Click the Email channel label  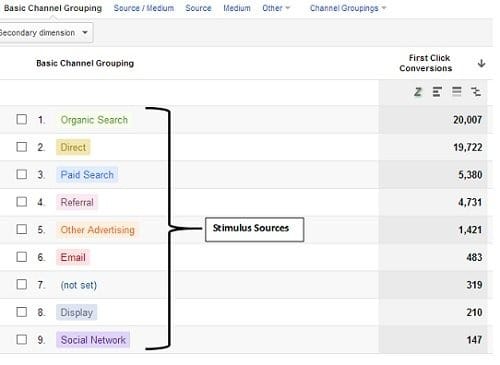73,257
